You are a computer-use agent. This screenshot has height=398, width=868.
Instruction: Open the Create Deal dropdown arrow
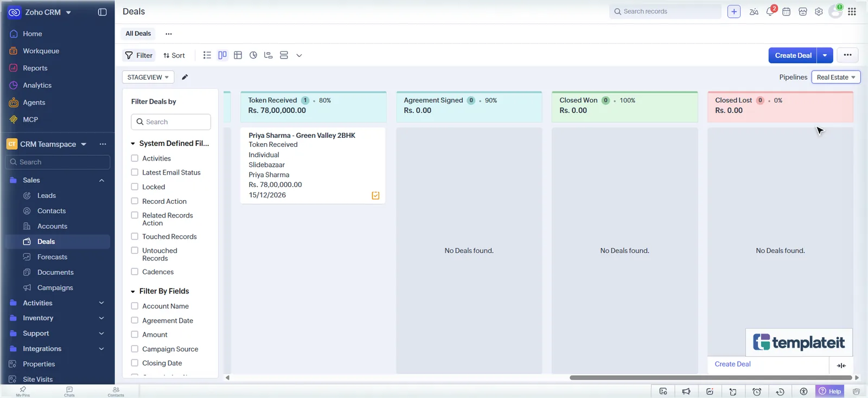click(825, 55)
